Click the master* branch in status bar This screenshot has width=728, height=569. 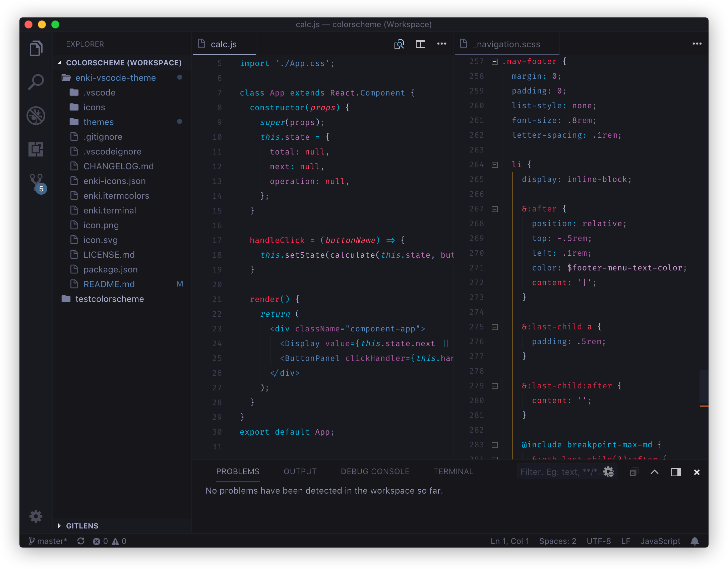[x=48, y=541]
